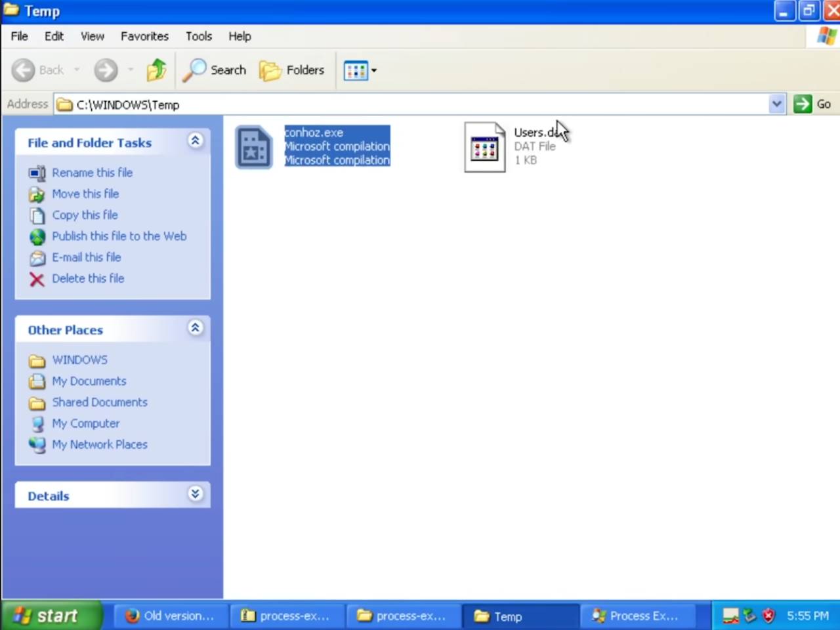Click the My Computer icon
Viewport: 840px width, 630px height.
37,424
